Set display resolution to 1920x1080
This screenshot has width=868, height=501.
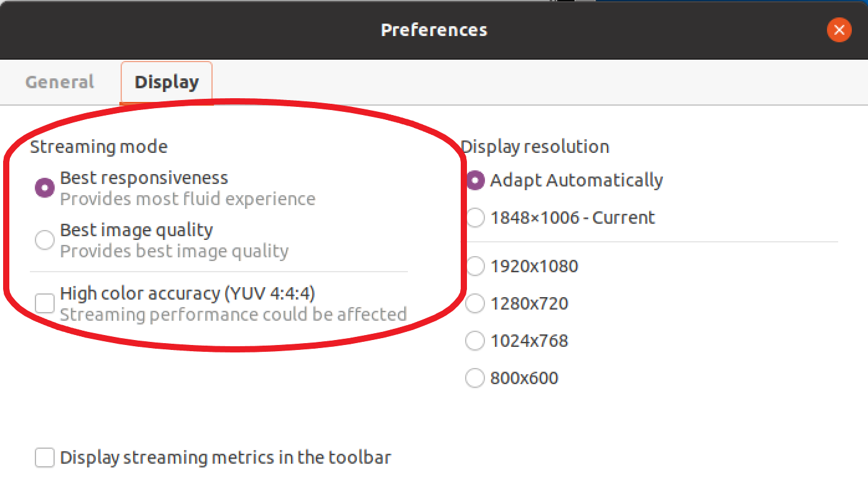(474, 266)
